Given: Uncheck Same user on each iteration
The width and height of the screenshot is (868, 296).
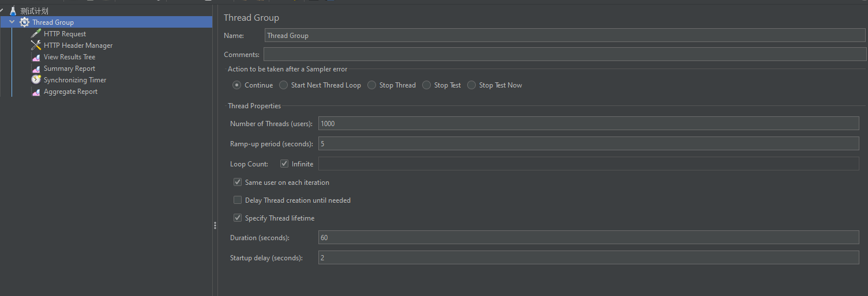Looking at the screenshot, I should (x=238, y=183).
